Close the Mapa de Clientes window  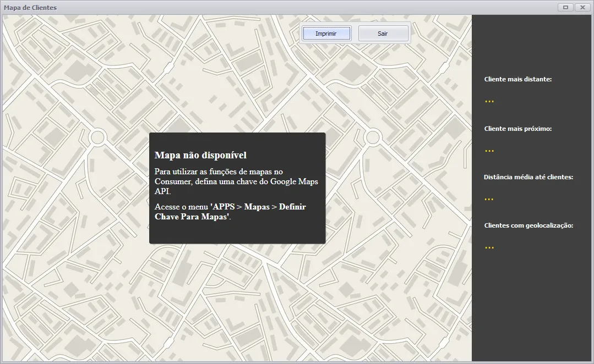coord(582,8)
